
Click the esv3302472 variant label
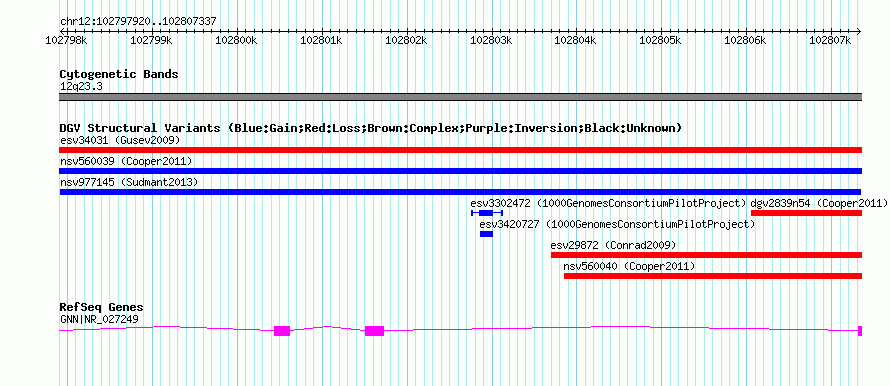click(x=608, y=203)
